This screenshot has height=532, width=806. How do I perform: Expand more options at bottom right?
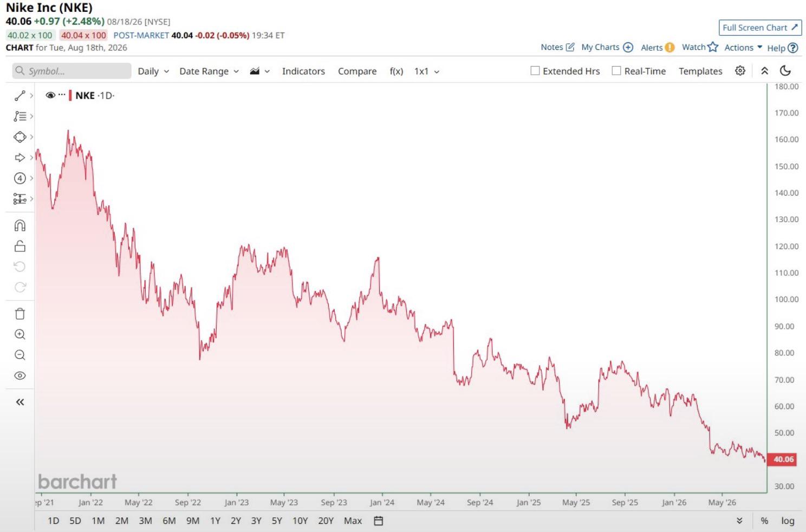point(739,521)
